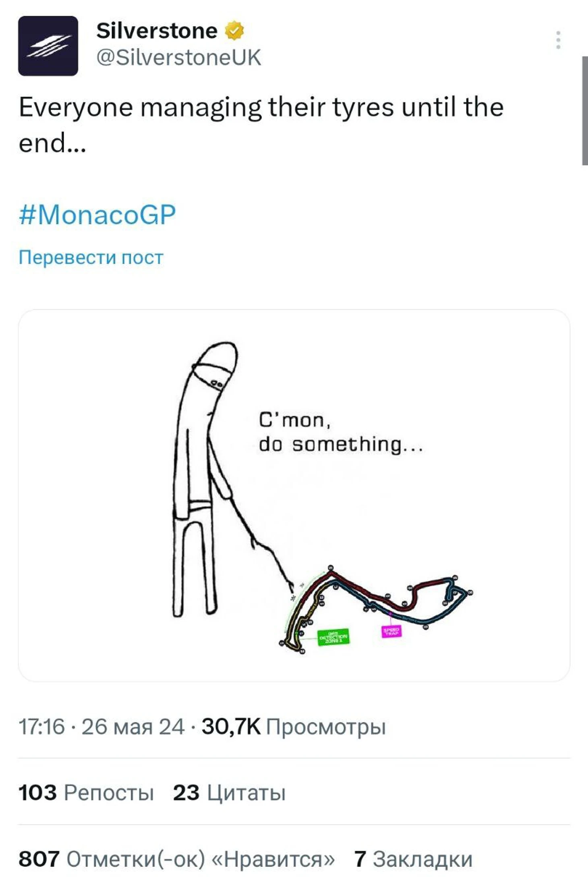
Task: Click the 7 Закладки count
Action: point(413,858)
